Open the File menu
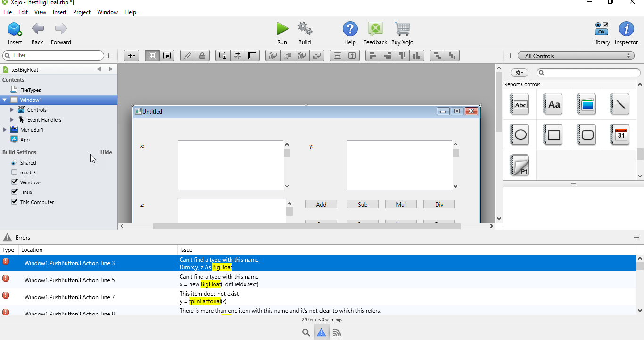This screenshot has height=340, width=644. tap(8, 12)
